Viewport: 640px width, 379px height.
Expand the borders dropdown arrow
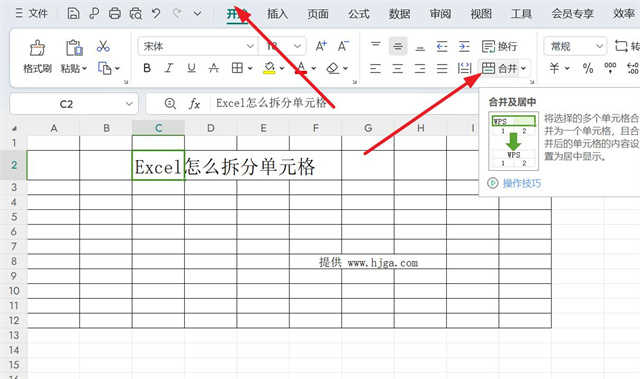coord(250,69)
